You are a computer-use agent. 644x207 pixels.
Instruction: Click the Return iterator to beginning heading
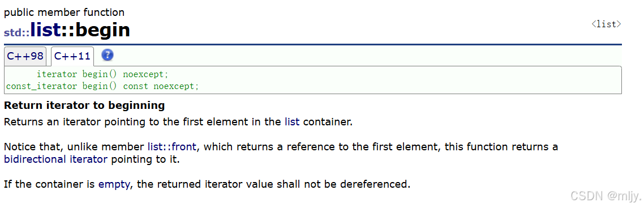coord(84,105)
